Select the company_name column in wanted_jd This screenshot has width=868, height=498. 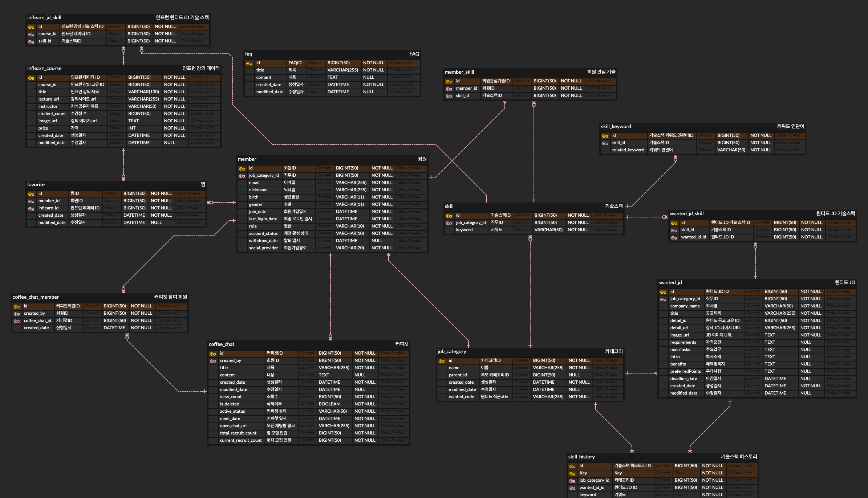coord(685,306)
